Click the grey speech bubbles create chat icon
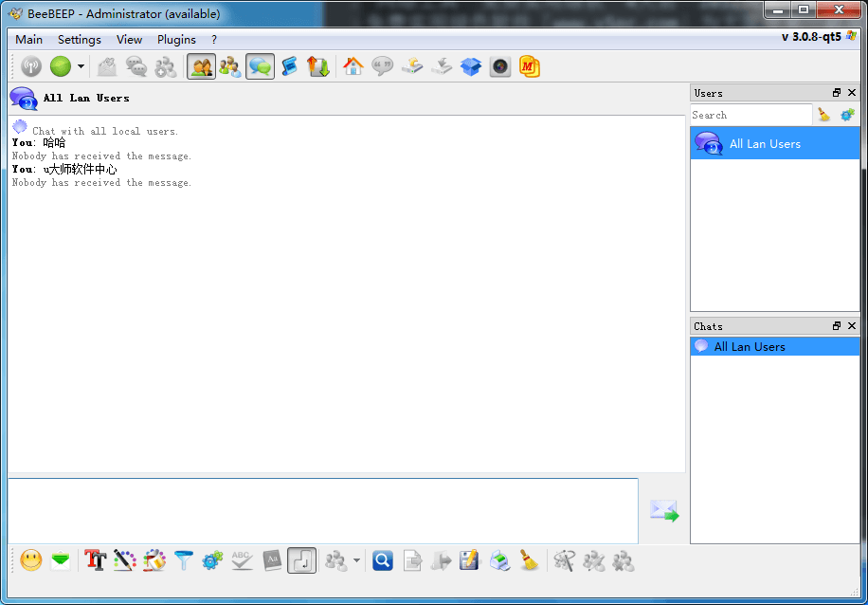The width and height of the screenshot is (868, 605). click(136, 67)
